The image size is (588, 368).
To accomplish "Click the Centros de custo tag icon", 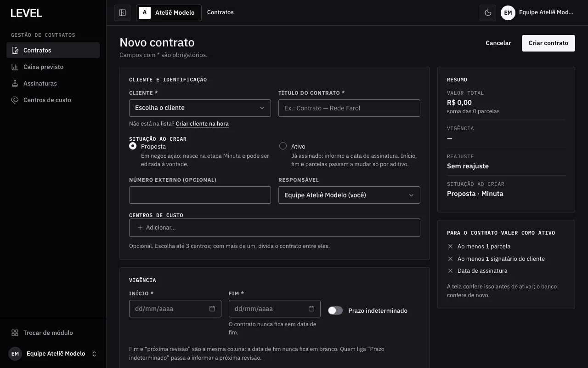I will (x=15, y=100).
